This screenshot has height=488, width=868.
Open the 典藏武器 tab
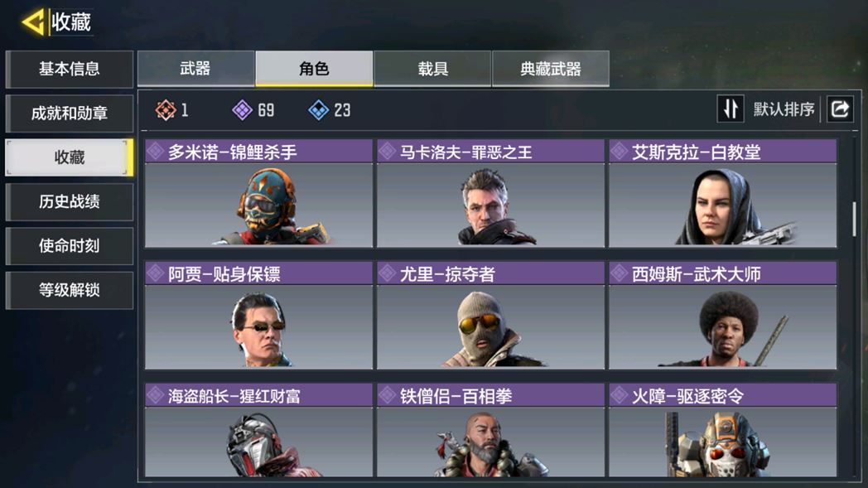click(551, 69)
